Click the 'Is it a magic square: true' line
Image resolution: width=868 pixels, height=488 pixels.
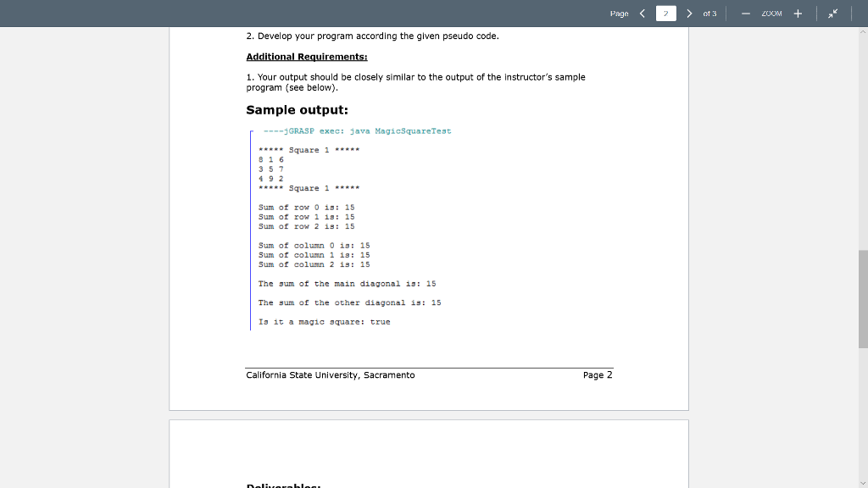324,321
